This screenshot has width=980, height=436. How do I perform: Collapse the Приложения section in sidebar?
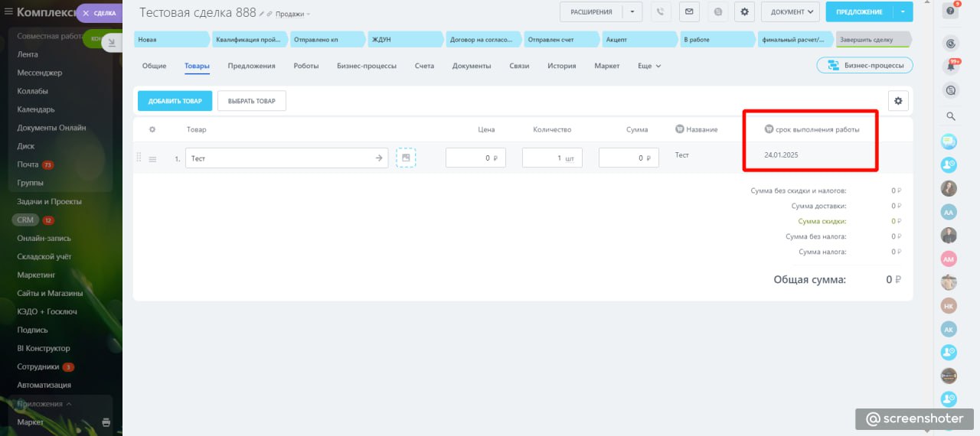click(44, 404)
